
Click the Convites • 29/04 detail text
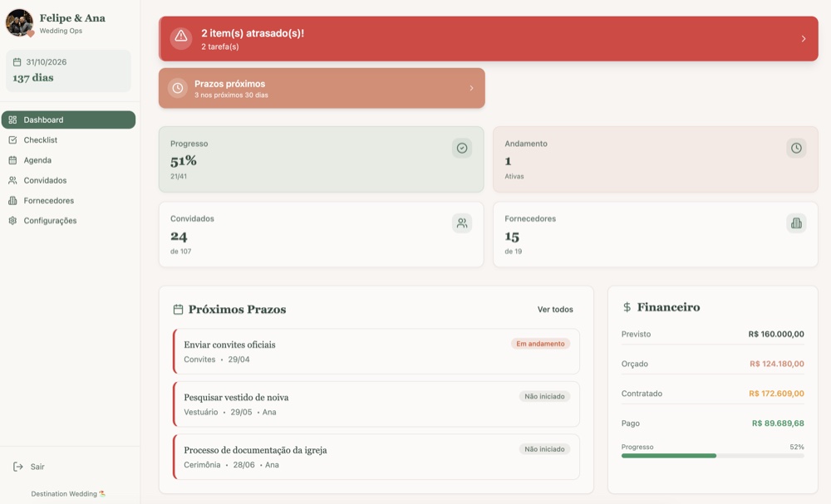click(x=216, y=360)
